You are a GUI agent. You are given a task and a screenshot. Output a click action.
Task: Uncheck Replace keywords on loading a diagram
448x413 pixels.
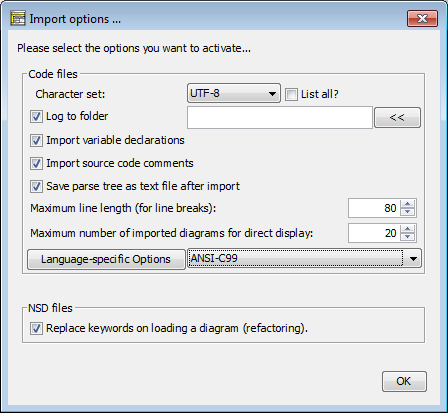click(x=36, y=329)
